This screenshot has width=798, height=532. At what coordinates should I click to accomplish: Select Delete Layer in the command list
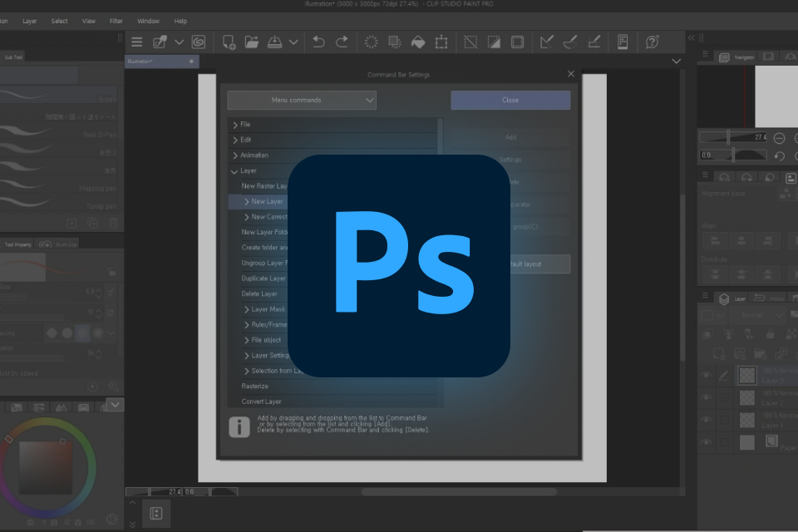pyautogui.click(x=259, y=293)
